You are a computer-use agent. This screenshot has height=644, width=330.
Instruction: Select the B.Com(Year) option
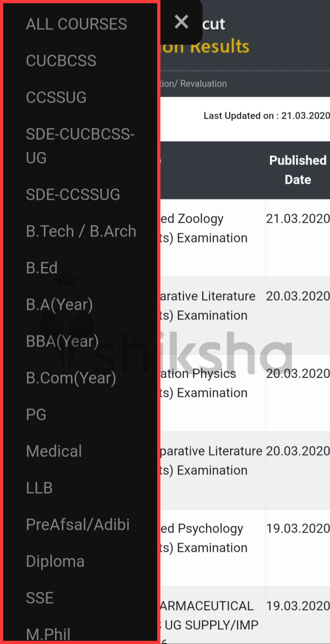point(71,378)
